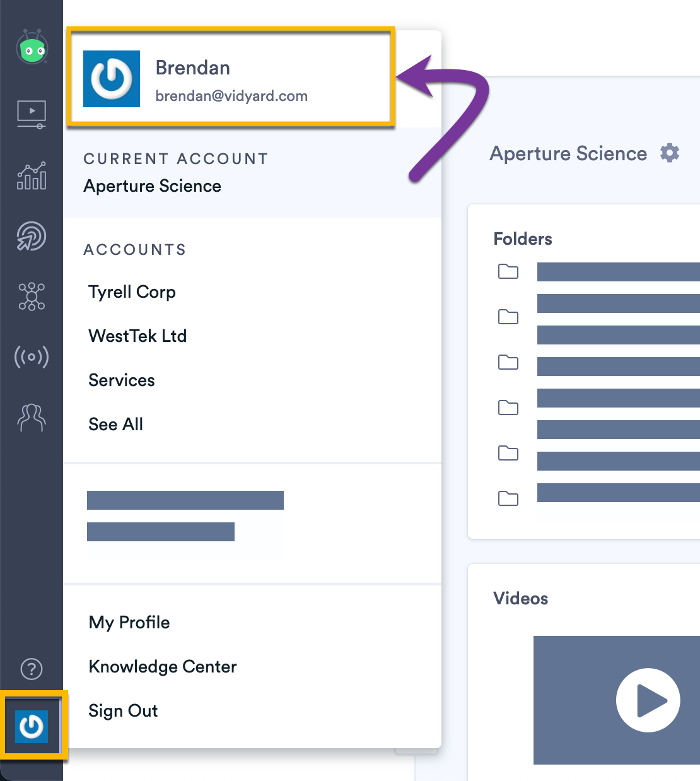Play the video thumbnail under Videos
The image size is (700, 781).
(x=648, y=700)
